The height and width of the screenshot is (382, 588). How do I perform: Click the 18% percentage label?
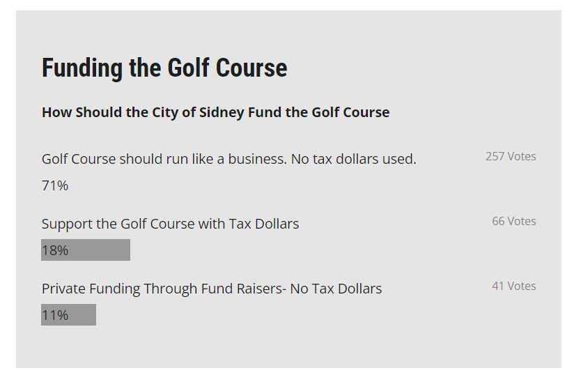point(55,250)
